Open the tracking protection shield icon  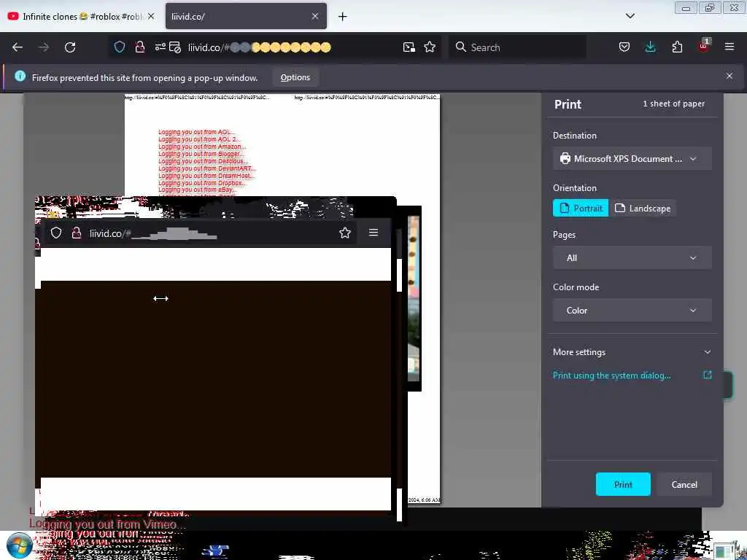pyautogui.click(x=120, y=47)
